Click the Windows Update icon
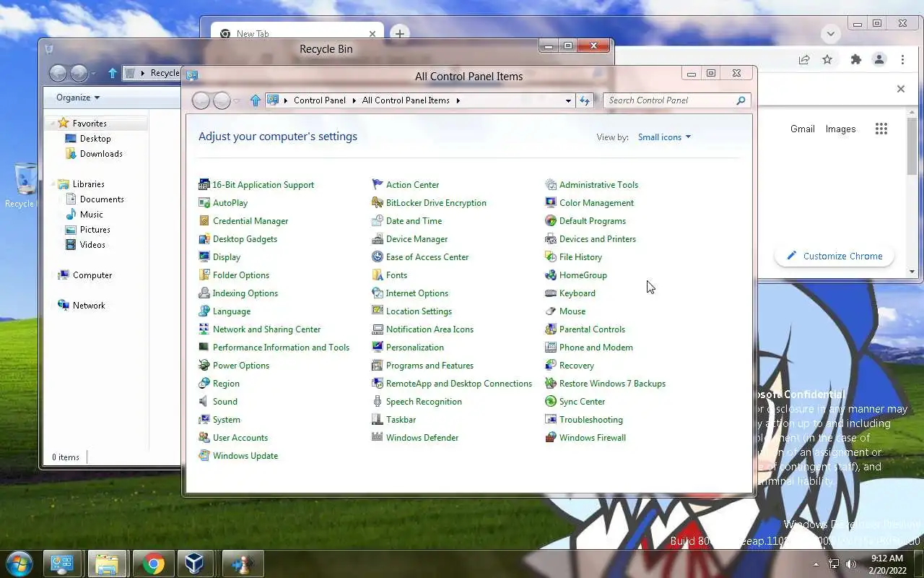924x578 pixels. click(204, 456)
